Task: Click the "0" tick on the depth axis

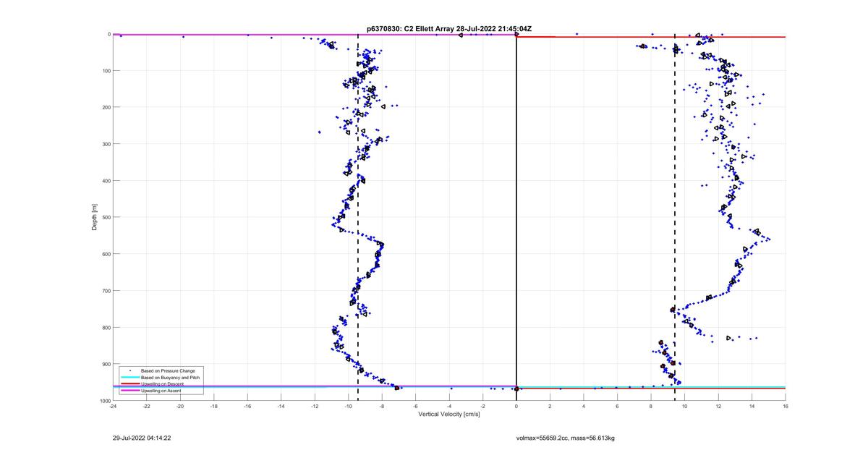Action: (x=109, y=34)
